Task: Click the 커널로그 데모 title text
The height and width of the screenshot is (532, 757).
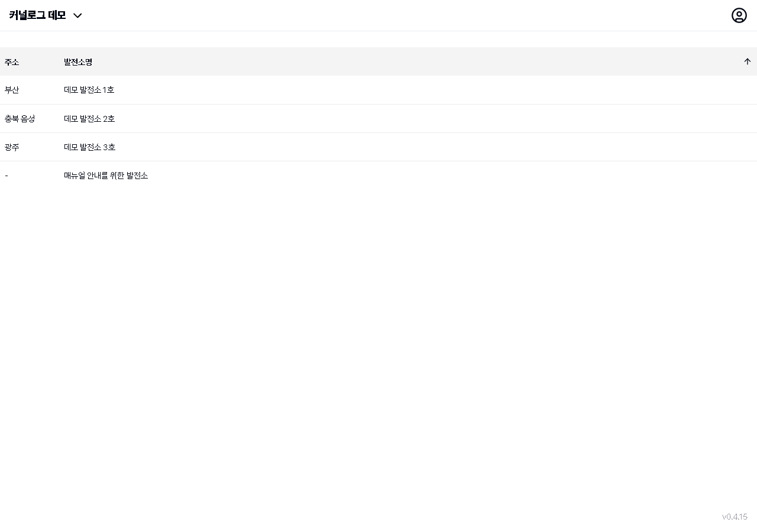Action: [37, 15]
